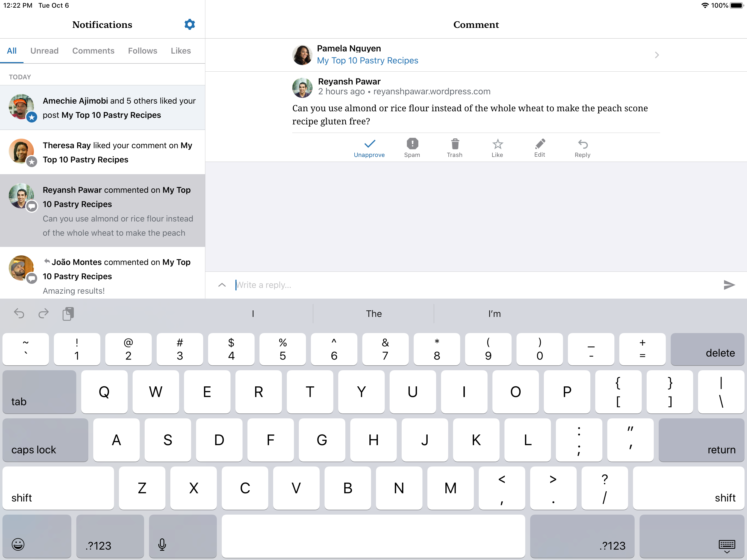This screenshot has width=747, height=560.
Task: Switch to the Follows tab
Action: click(142, 51)
